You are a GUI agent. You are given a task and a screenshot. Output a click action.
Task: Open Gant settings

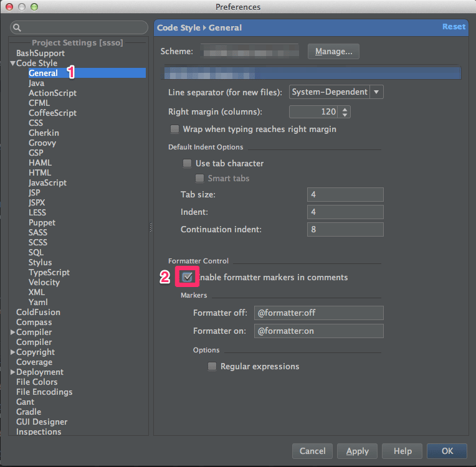(25, 402)
